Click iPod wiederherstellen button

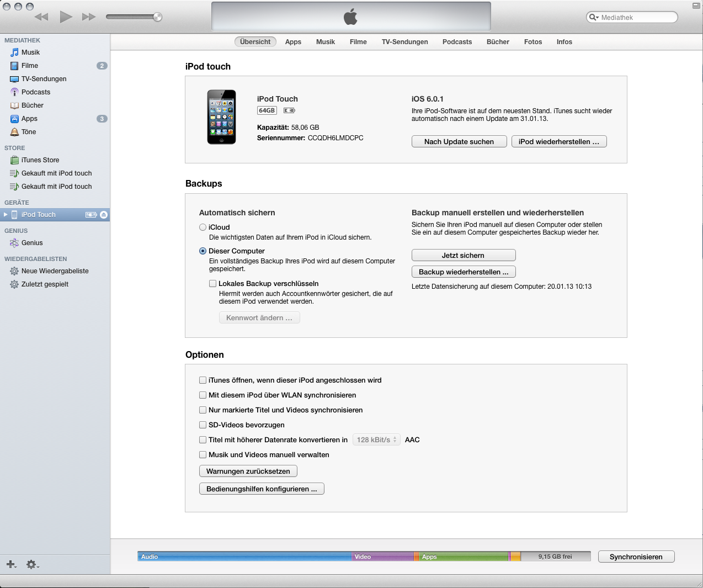tap(559, 142)
